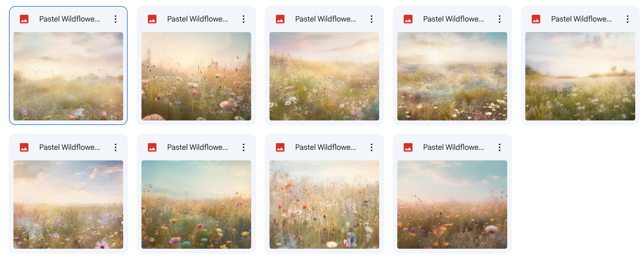Open three-dot menu for the sun-on-horizon meadow file

500,19
